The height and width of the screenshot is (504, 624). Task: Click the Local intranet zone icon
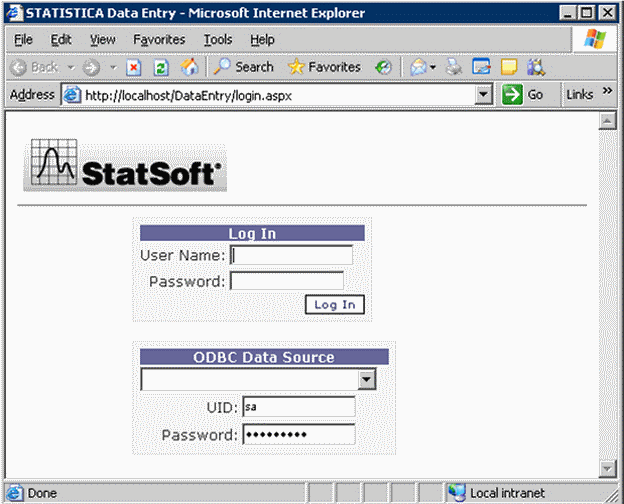(457, 493)
